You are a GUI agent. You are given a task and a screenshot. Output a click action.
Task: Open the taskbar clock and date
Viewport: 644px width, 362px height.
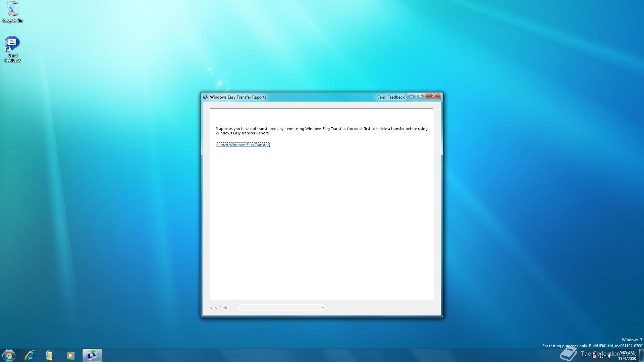[x=627, y=356]
